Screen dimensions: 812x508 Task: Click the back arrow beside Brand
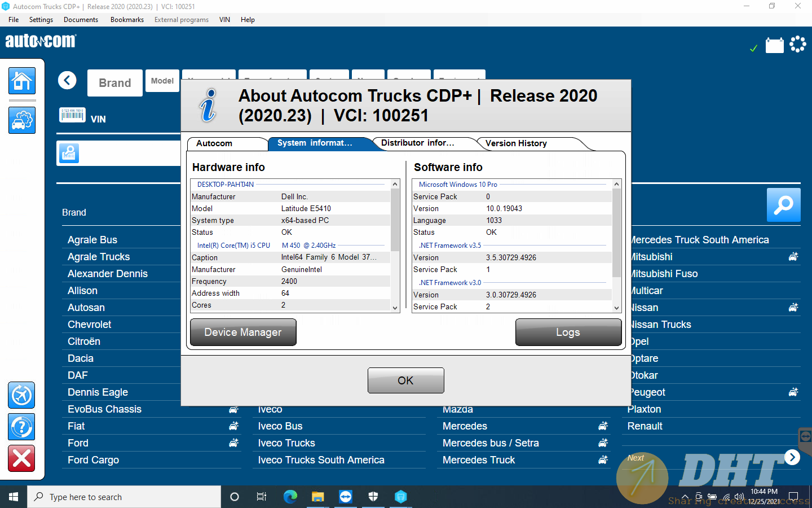click(x=67, y=81)
